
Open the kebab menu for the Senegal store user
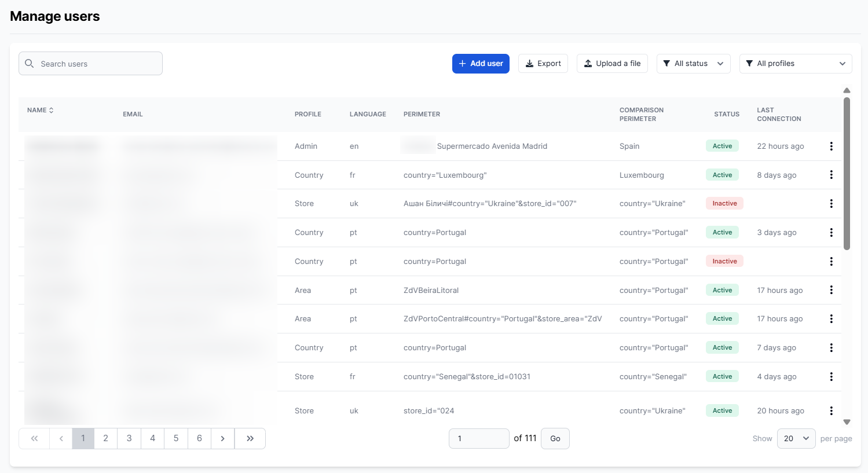[831, 376]
